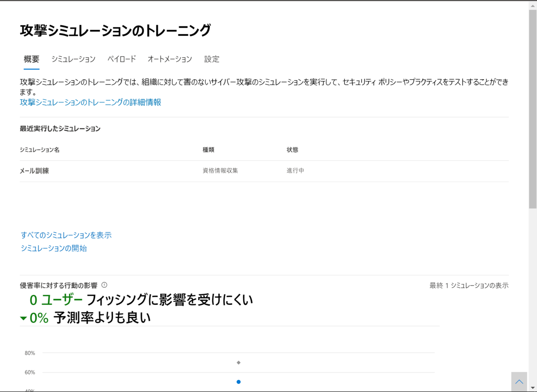Image resolution: width=537 pixels, height=392 pixels.
Task: Start a simulation via シミュレーションの開始
Action: click(53, 248)
